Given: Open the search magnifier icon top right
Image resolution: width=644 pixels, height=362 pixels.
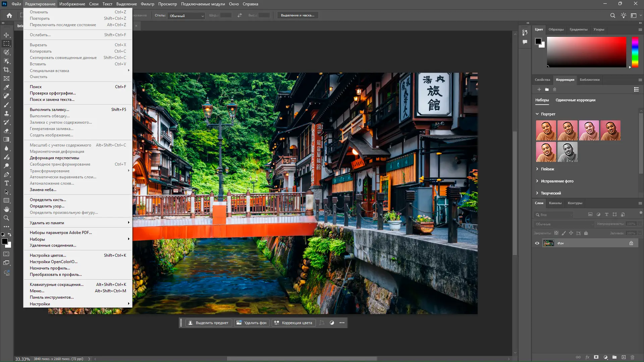Looking at the screenshot, I should 612,15.
